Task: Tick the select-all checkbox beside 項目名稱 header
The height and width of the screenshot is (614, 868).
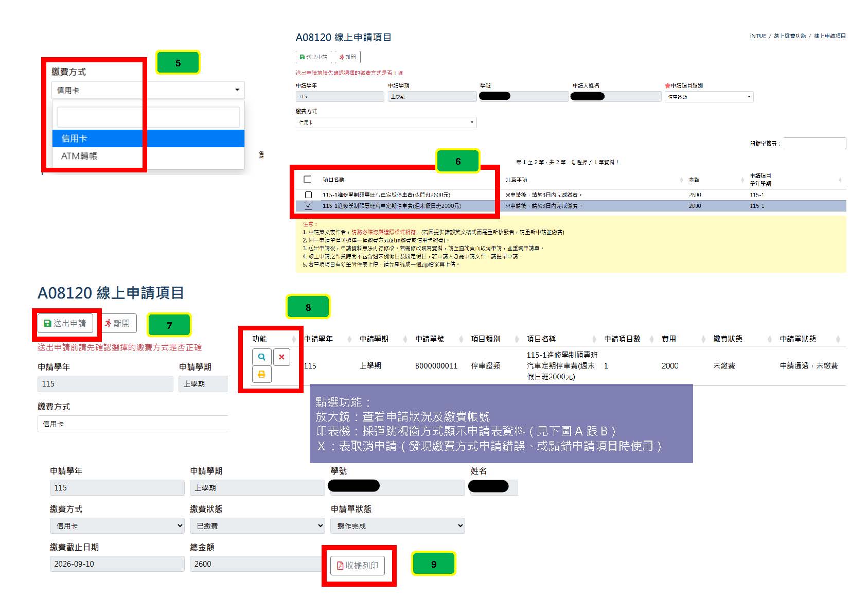Action: (x=308, y=180)
